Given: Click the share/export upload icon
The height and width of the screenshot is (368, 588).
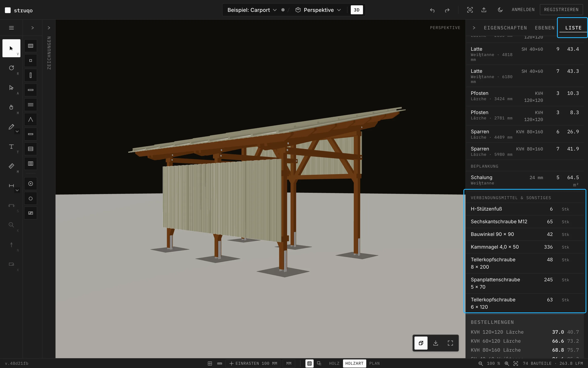Looking at the screenshot, I should 484,10.
